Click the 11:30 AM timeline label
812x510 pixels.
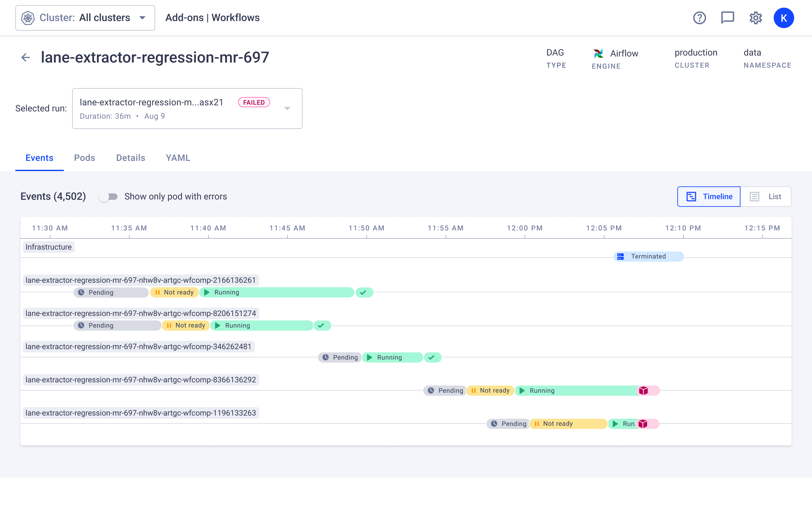(x=50, y=228)
